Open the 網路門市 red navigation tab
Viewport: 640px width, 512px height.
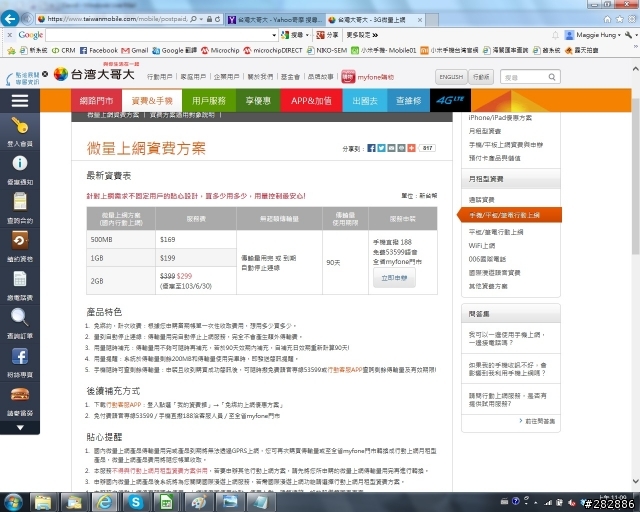point(96,101)
